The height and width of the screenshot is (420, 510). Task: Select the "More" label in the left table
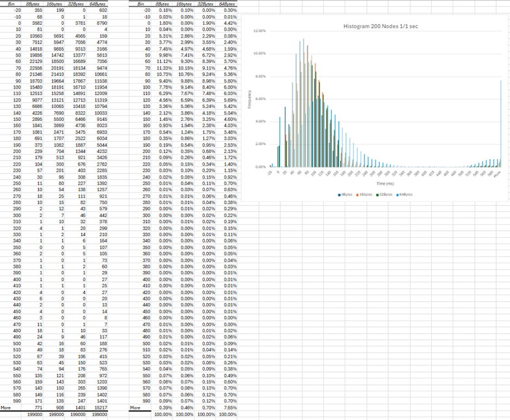8,408
